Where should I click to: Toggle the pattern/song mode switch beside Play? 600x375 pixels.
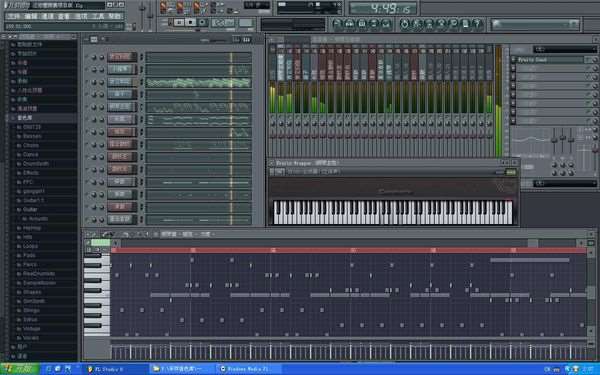(170, 23)
